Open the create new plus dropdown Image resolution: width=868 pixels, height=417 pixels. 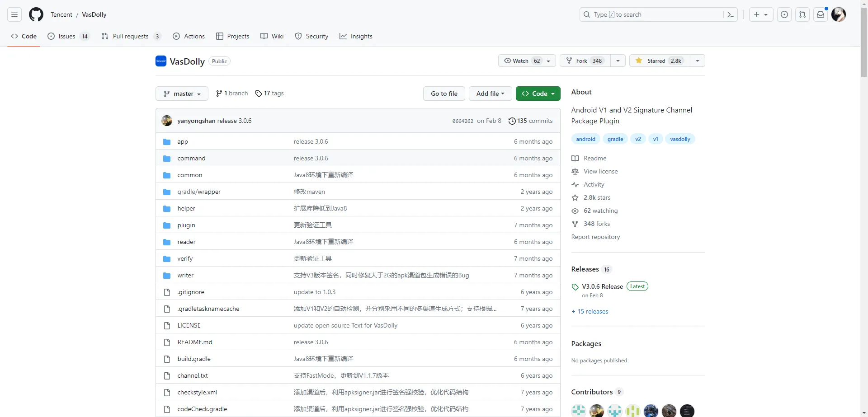coord(761,14)
